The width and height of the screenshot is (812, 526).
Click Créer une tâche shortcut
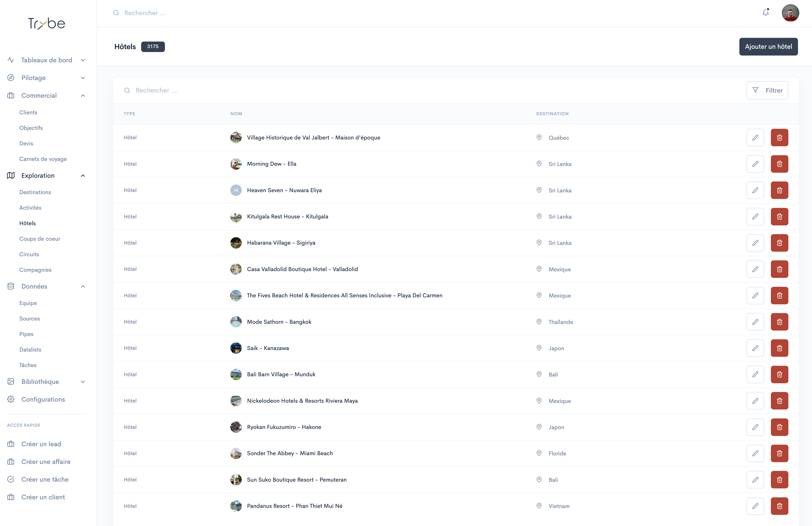pos(45,479)
